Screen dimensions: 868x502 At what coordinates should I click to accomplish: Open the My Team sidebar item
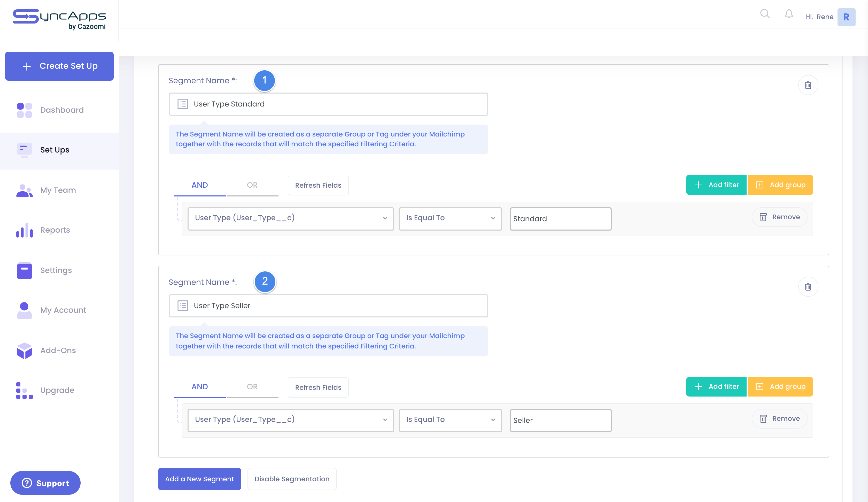click(58, 190)
